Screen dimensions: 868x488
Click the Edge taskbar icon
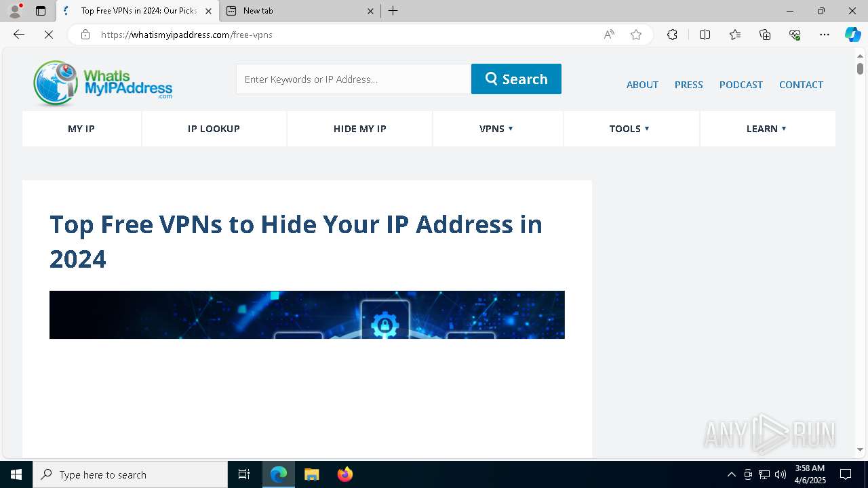[279, 474]
